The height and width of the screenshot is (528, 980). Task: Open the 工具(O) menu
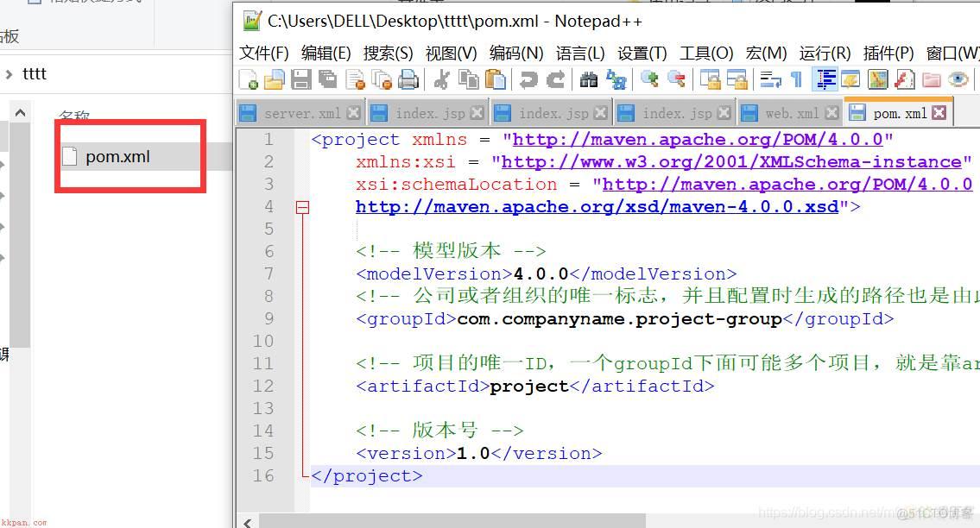click(x=706, y=53)
